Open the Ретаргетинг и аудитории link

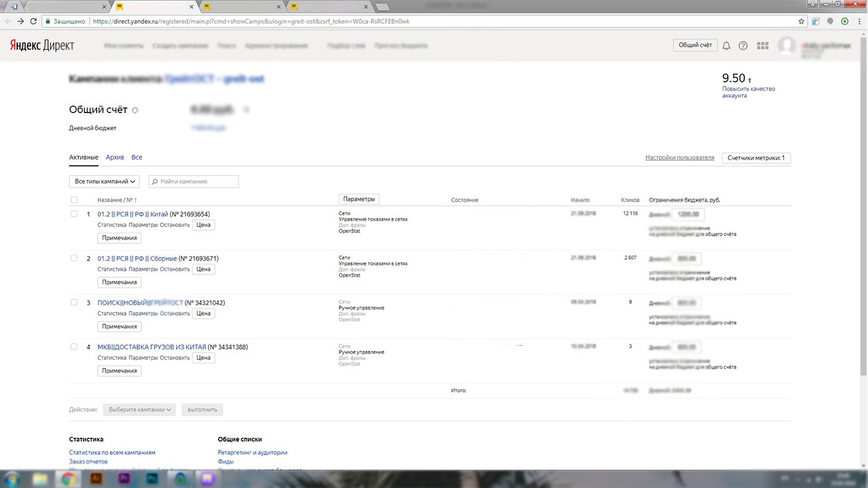coord(252,452)
